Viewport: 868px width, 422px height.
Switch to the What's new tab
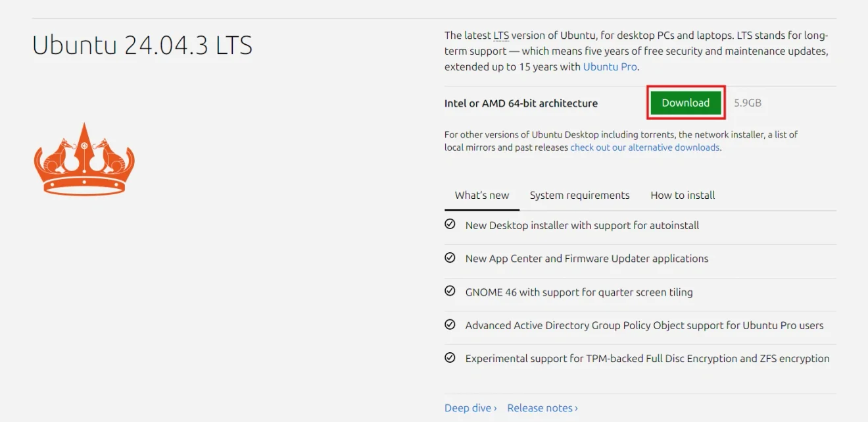(x=482, y=196)
